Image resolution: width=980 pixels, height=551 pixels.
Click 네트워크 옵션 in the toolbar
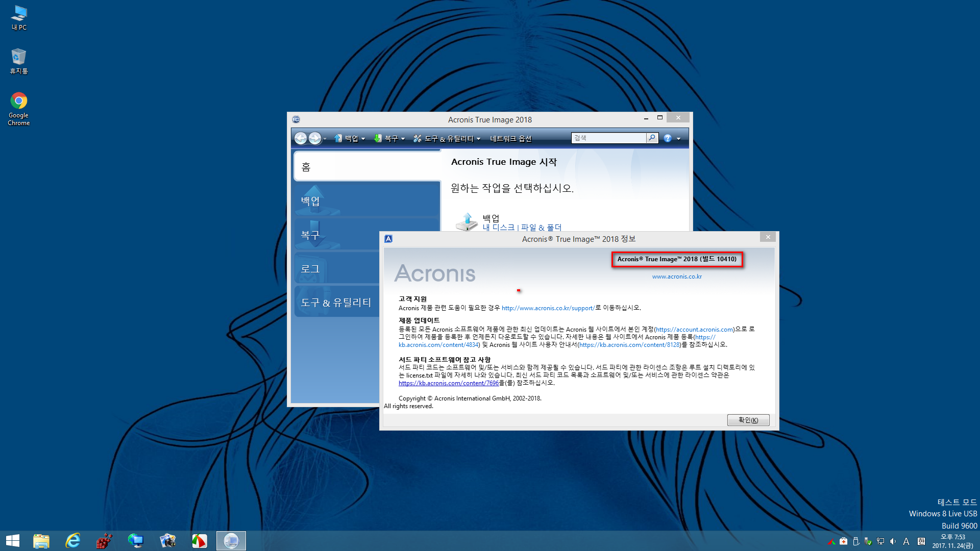(511, 138)
